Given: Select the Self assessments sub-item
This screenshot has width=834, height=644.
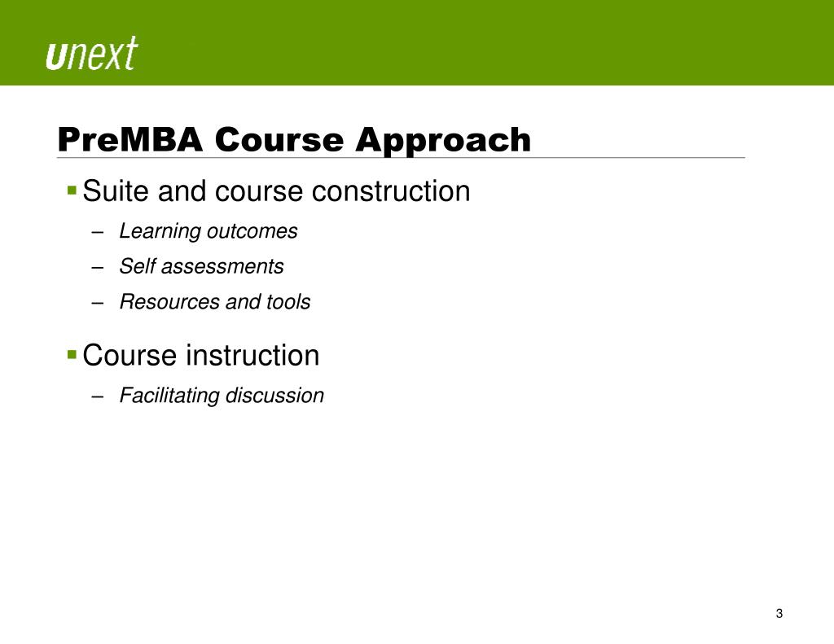Looking at the screenshot, I should [x=201, y=266].
